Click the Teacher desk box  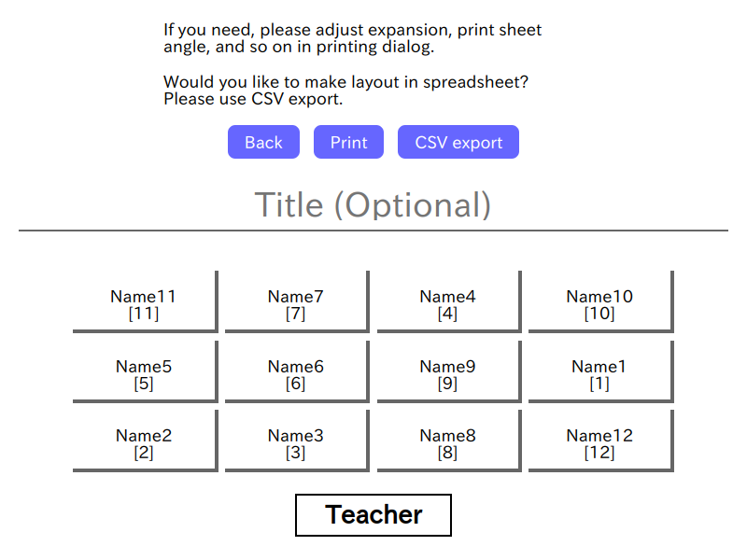click(x=373, y=515)
